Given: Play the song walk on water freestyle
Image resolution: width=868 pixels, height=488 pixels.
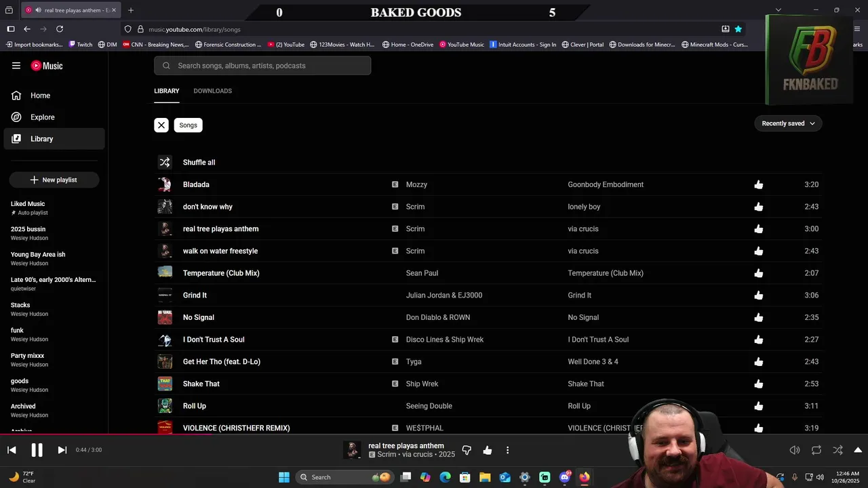Looking at the screenshot, I should 220,251.
